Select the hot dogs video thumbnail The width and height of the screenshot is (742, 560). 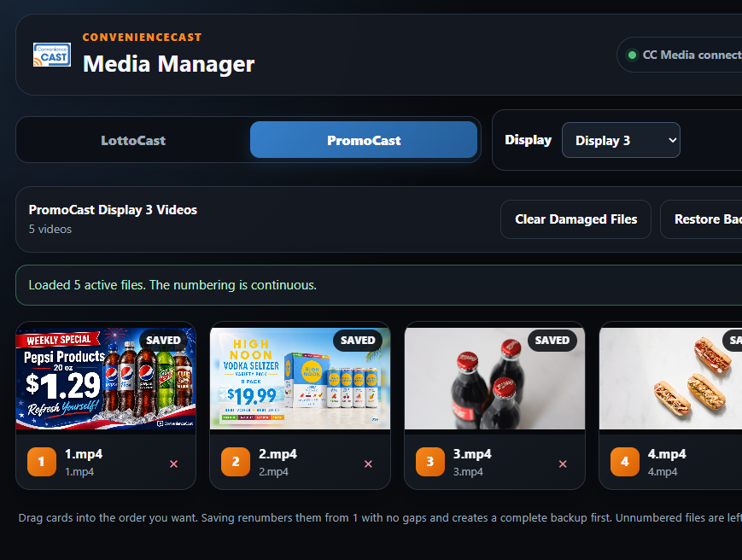(670, 378)
